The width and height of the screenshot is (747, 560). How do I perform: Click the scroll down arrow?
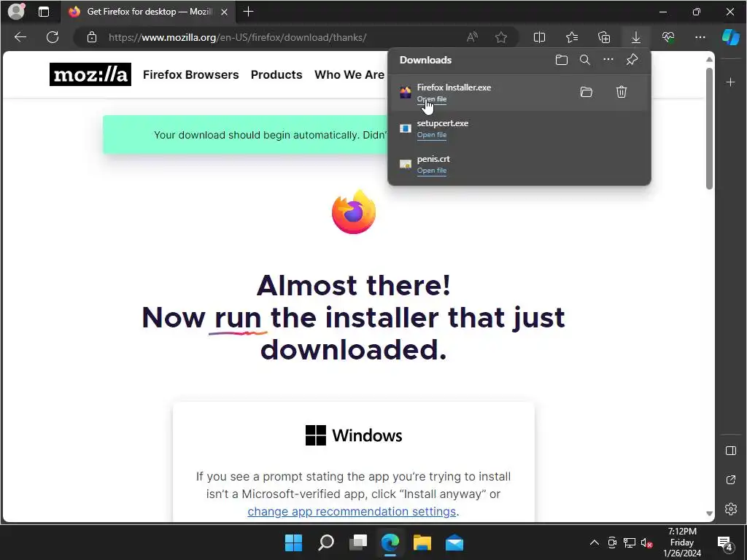pyautogui.click(x=709, y=513)
